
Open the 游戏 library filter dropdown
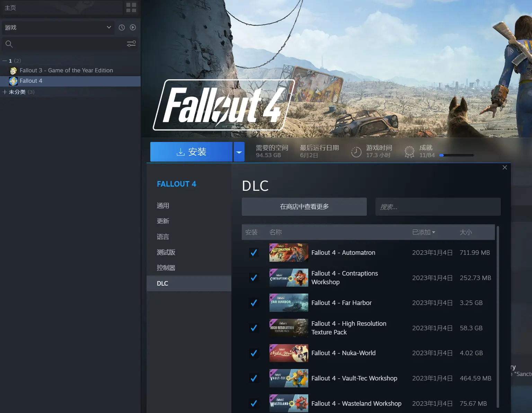coord(58,27)
